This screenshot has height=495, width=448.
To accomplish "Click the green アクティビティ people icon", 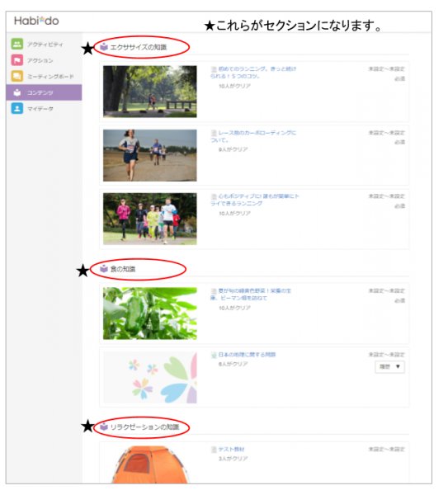I will click(x=17, y=44).
